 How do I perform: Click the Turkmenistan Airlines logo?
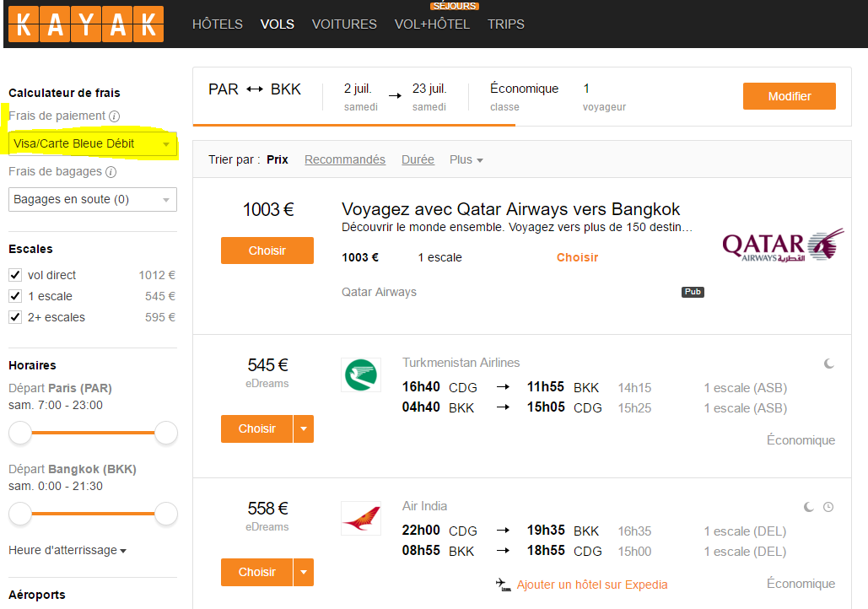[361, 375]
